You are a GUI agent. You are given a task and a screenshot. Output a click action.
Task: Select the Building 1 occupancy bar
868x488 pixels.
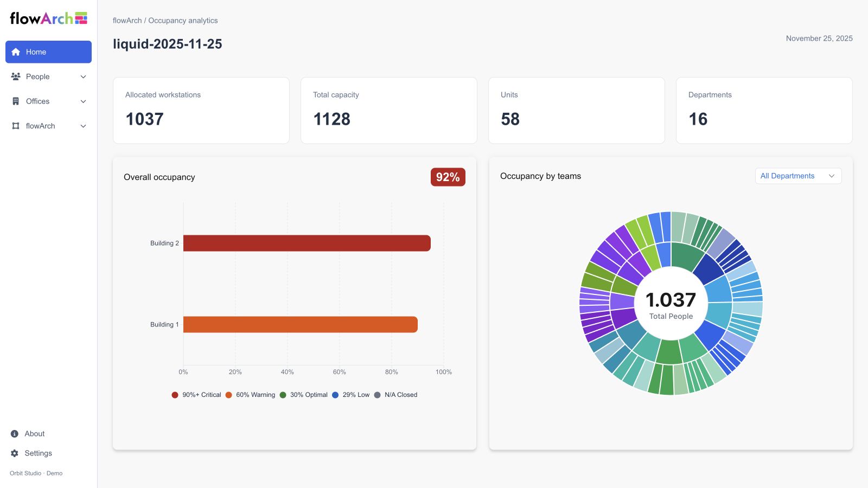click(x=301, y=324)
